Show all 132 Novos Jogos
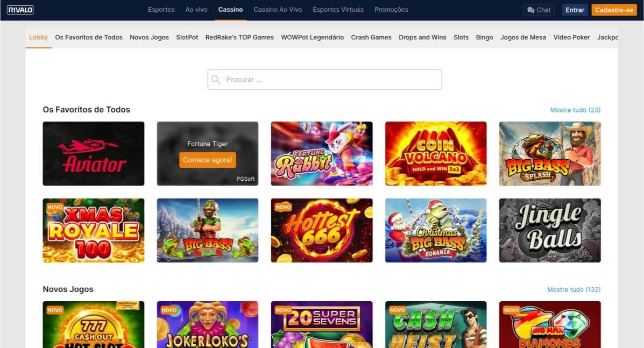Viewport: 644px width, 348px height. pyautogui.click(x=574, y=290)
